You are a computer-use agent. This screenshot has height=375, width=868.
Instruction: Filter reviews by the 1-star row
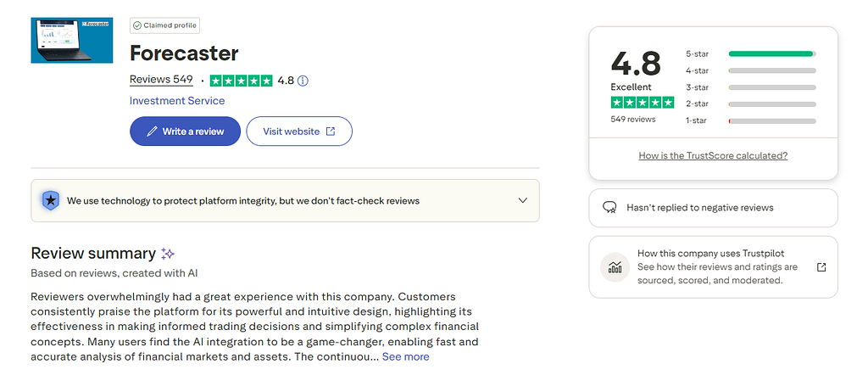(750, 120)
